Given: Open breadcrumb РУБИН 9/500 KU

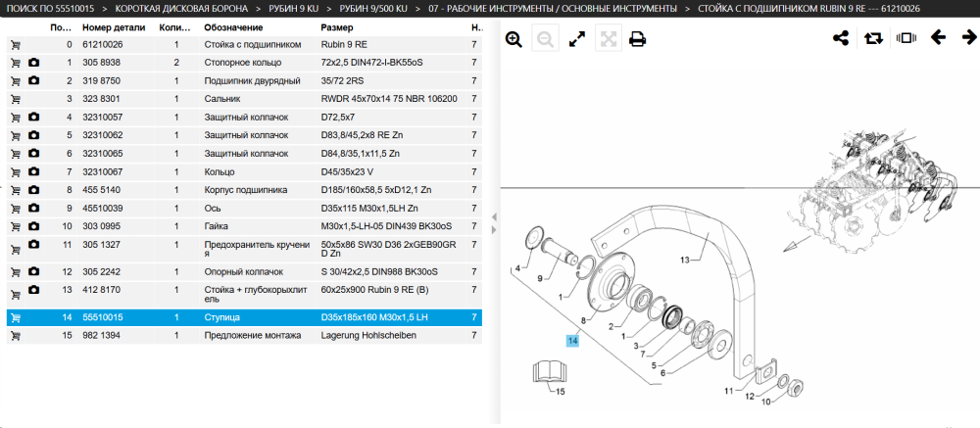Looking at the screenshot, I should [373, 9].
